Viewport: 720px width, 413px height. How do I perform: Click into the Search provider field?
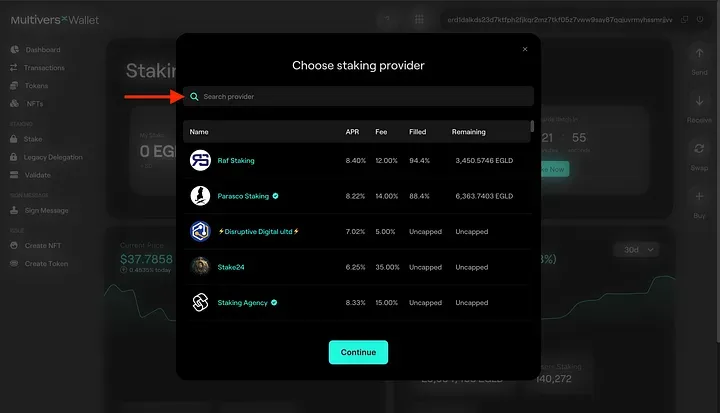[358, 96]
